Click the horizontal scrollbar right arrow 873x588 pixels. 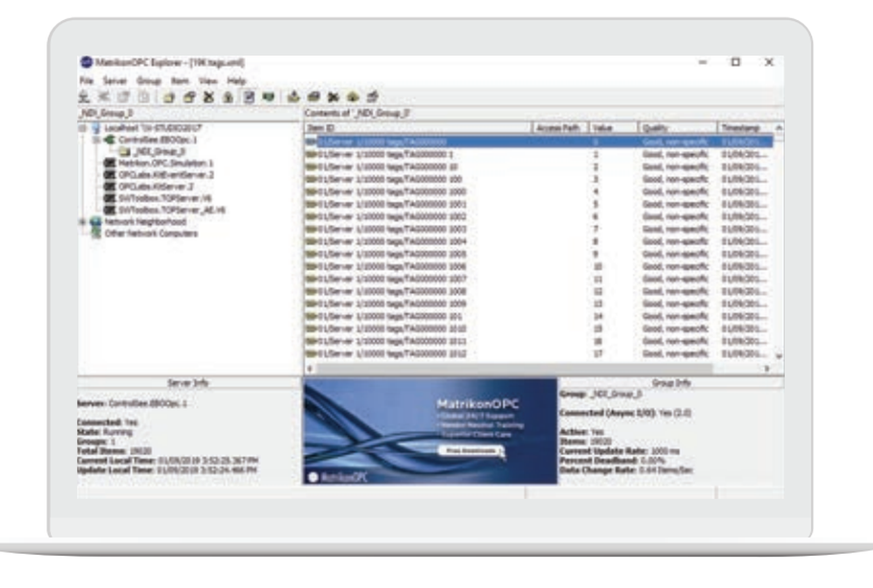click(x=766, y=368)
